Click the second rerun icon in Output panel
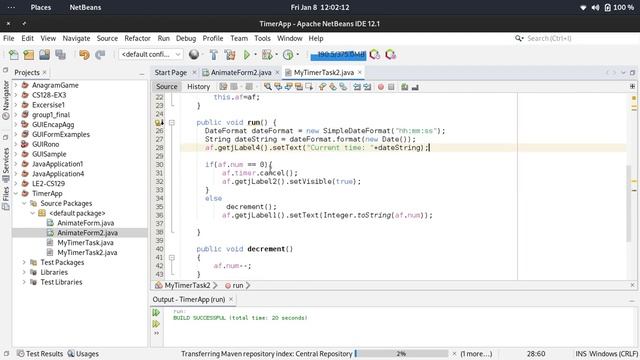 click(x=156, y=324)
